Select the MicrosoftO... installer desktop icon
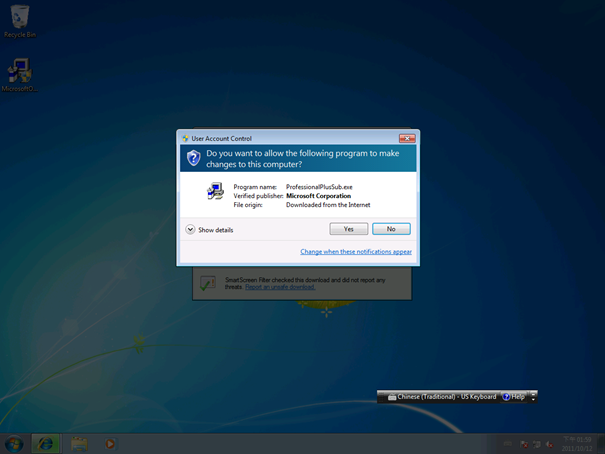 click(20, 75)
